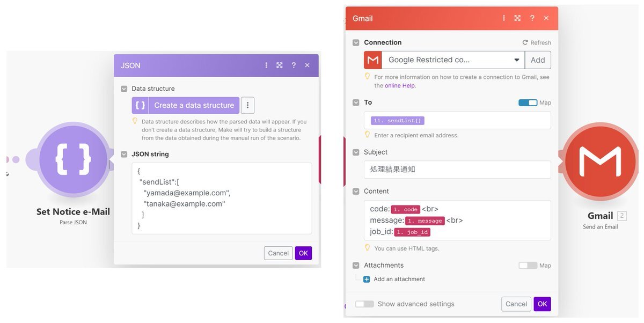Click the To recipient field
The image size is (644, 323).
457,120
